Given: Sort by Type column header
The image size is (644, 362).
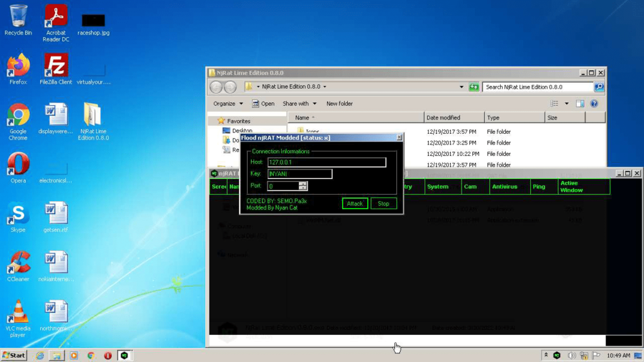Looking at the screenshot, I should point(514,118).
